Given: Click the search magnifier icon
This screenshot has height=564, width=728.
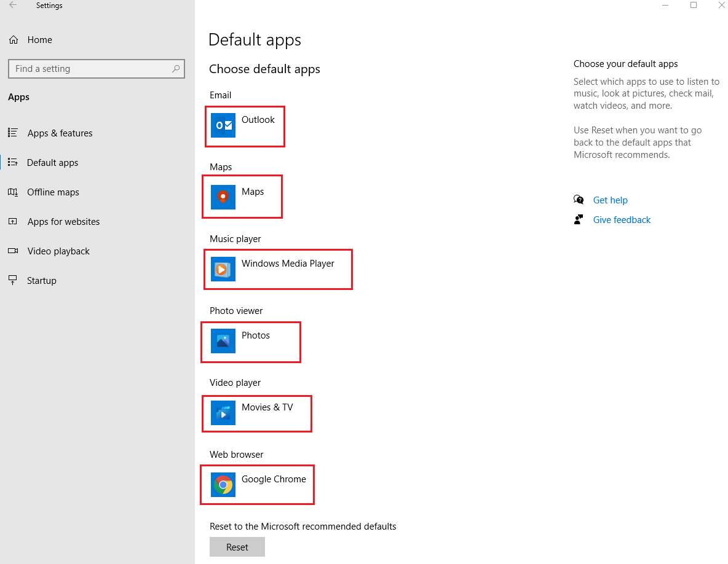Looking at the screenshot, I should coord(176,69).
